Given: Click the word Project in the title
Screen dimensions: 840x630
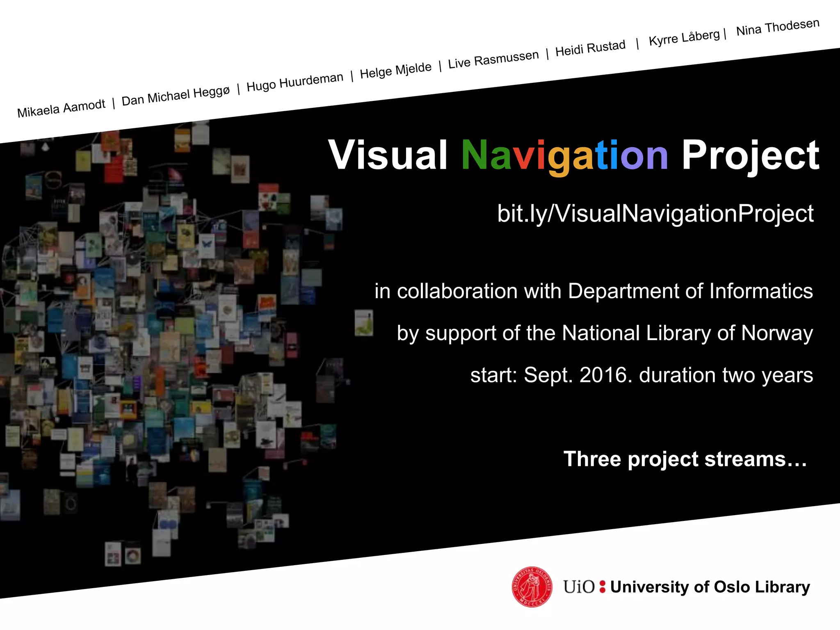Looking at the screenshot, I should point(750,155).
